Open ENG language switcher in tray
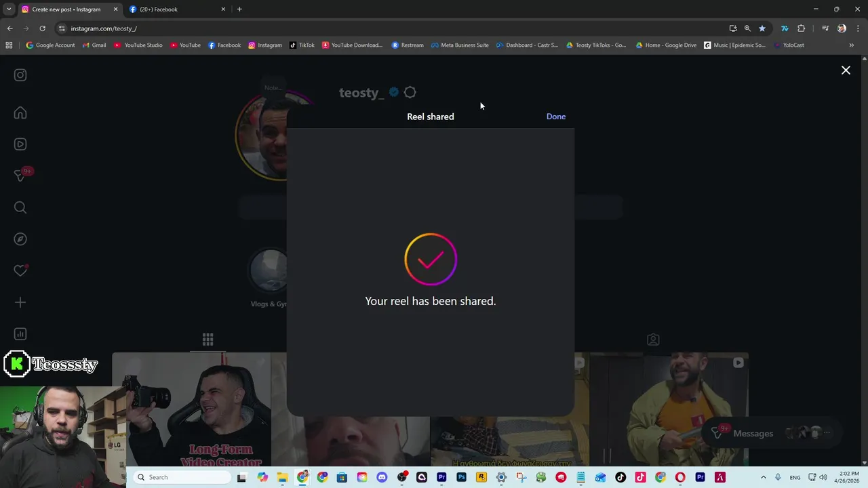This screenshot has width=868, height=488. pyautogui.click(x=795, y=477)
